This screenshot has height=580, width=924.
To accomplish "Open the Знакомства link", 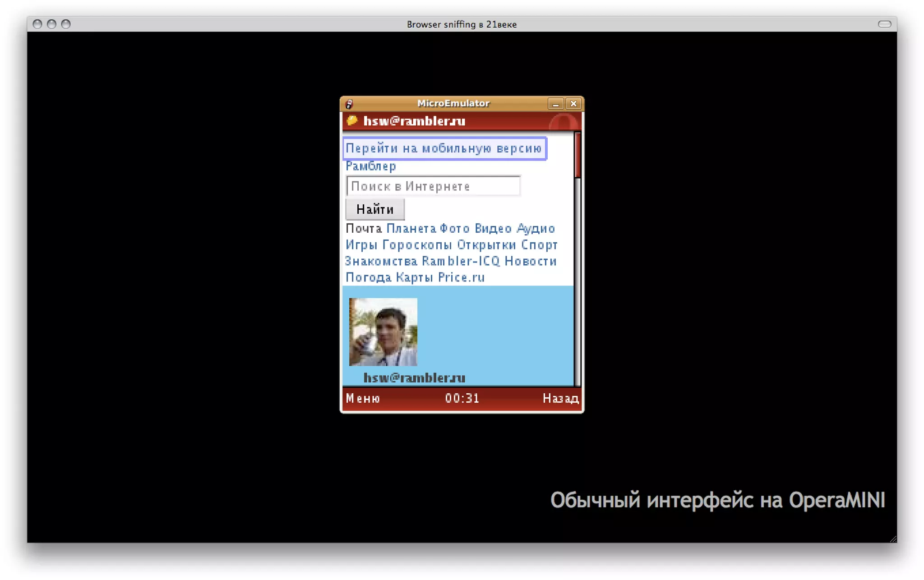I will click(x=381, y=261).
